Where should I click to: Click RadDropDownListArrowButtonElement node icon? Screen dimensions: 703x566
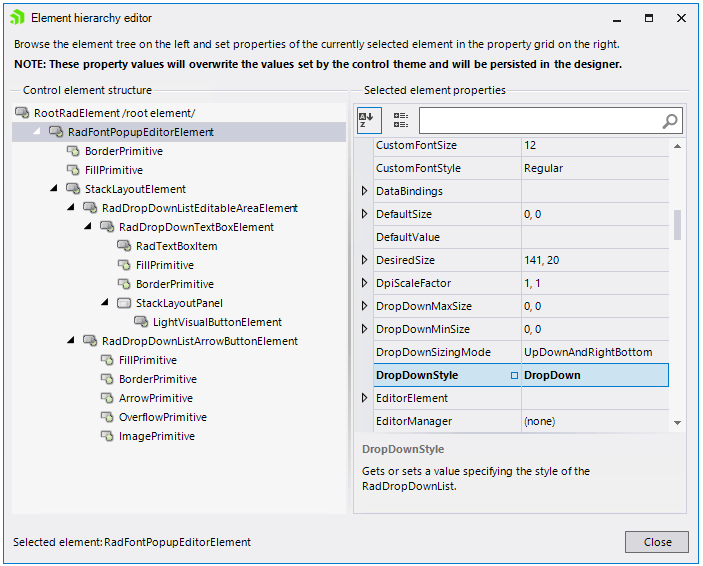(x=90, y=341)
